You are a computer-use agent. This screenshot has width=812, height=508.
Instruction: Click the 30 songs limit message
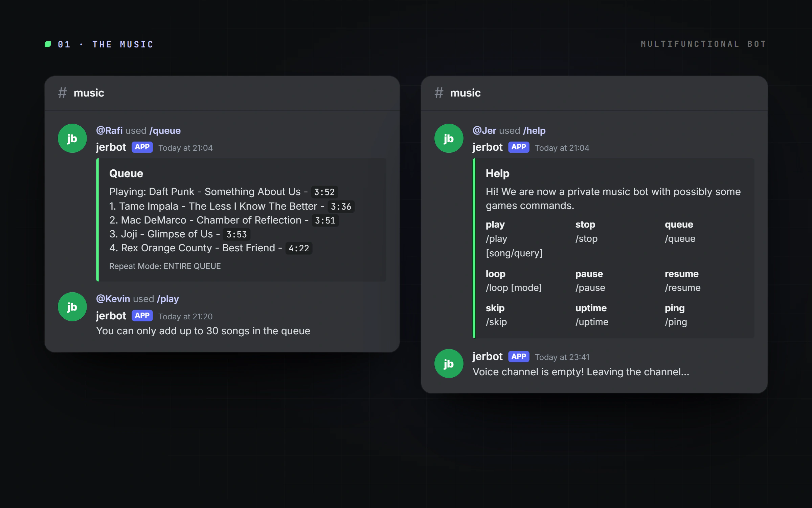coord(203,331)
